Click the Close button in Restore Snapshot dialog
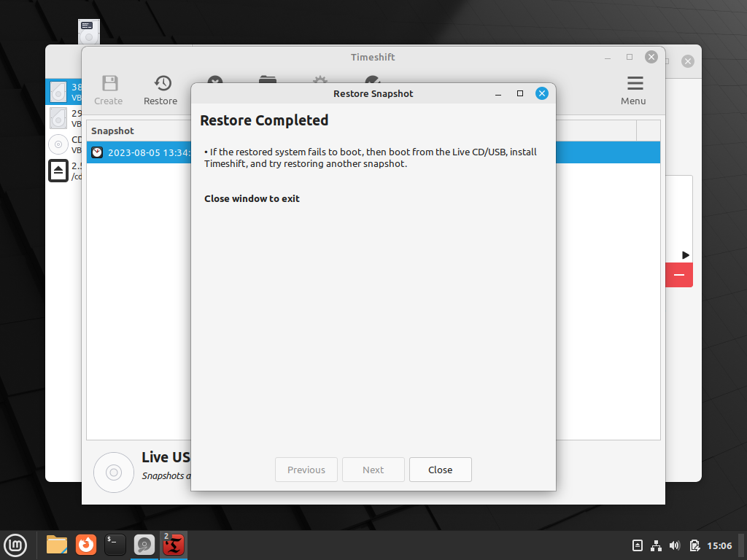This screenshot has width=747, height=560. click(x=440, y=470)
